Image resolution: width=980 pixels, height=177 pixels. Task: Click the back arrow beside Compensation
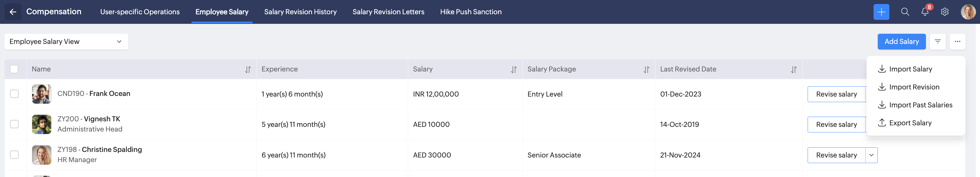pos(13,12)
